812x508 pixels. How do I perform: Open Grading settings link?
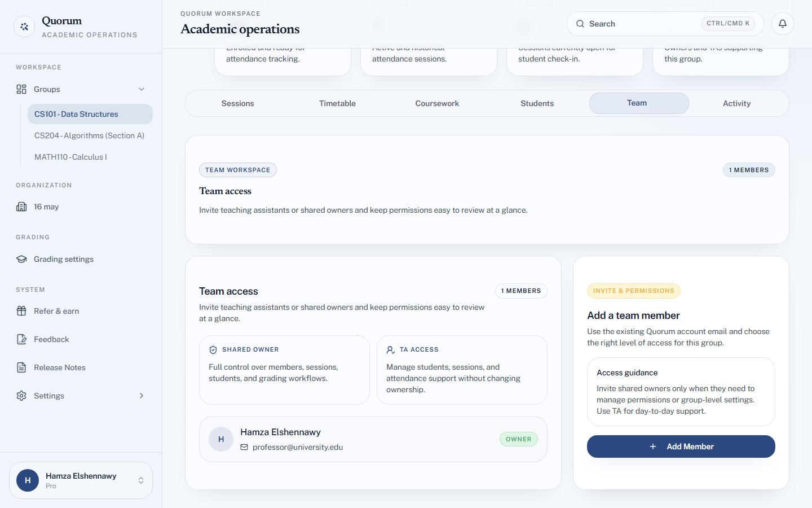81,259
